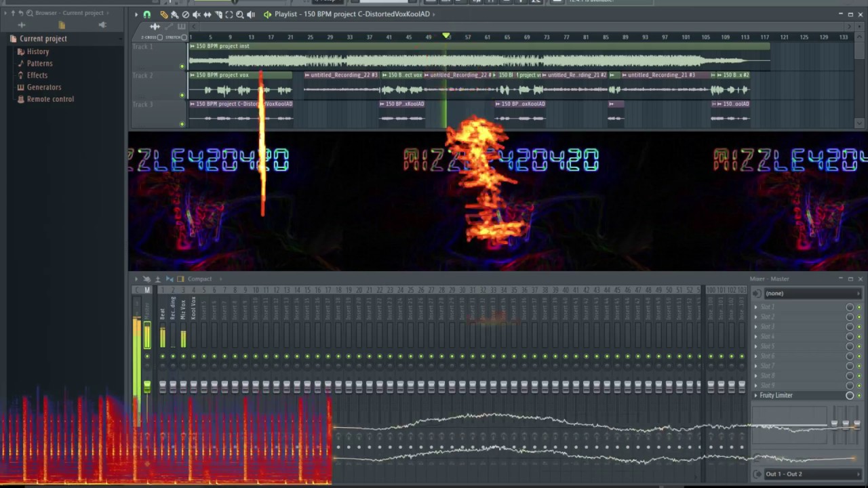Select the Paint brush tool

174,14
